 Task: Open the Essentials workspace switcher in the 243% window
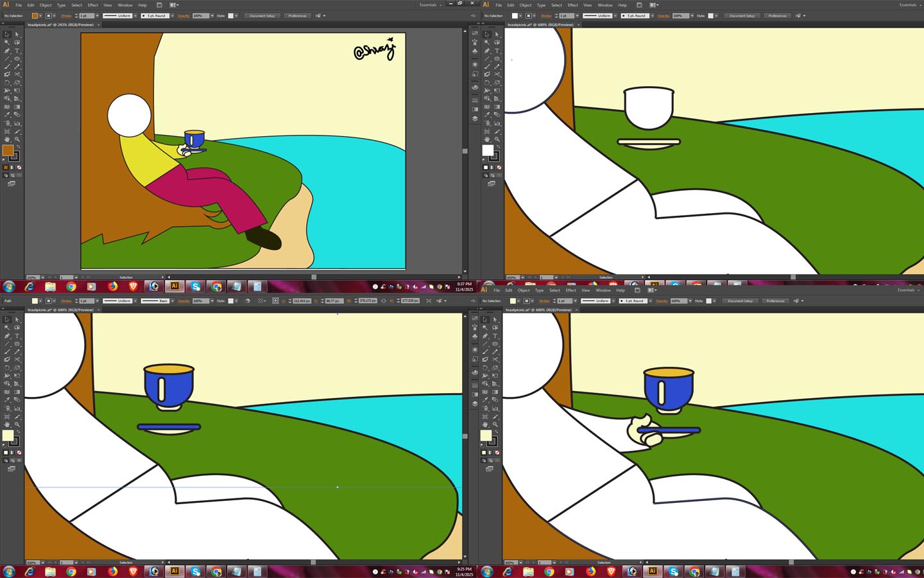point(430,5)
